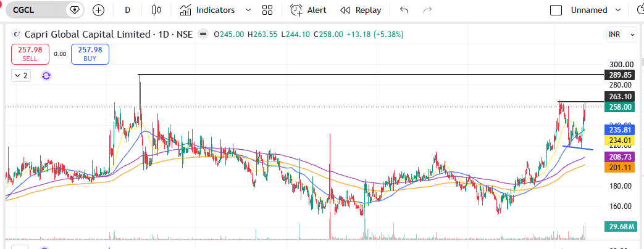Open the candlestick chart style selector
Viewport: 644px width, 249px height.
[x=156, y=10]
